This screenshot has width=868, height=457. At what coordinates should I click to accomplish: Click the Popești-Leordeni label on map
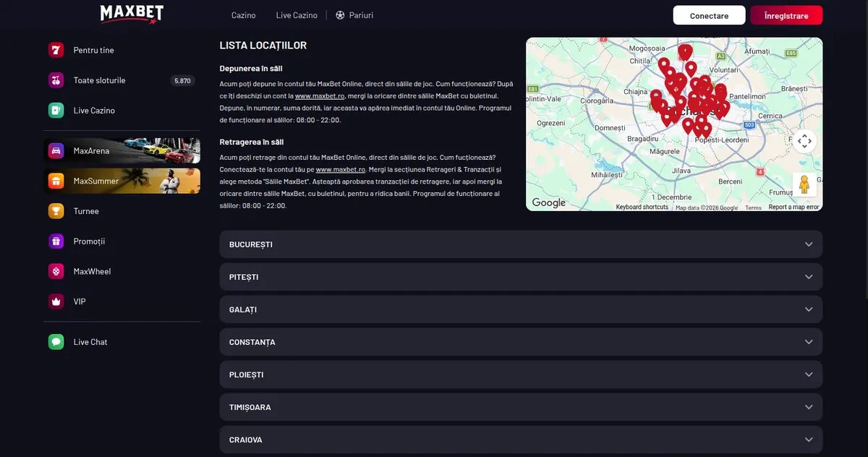pyautogui.click(x=723, y=139)
